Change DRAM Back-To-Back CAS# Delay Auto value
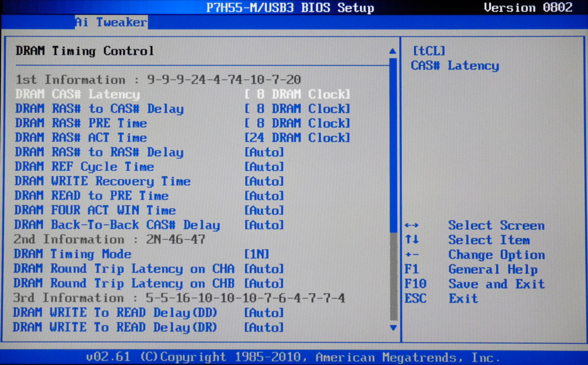 click(x=264, y=225)
